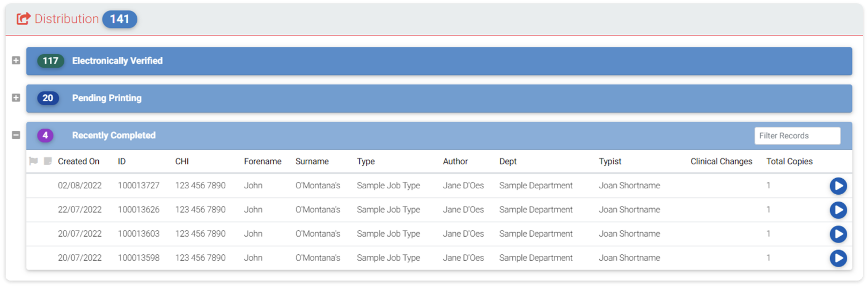Click the Distribution share icon

[x=23, y=19]
